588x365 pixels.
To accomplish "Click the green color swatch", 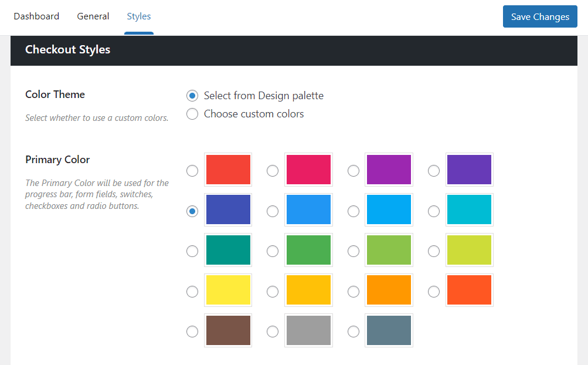I will (308, 249).
